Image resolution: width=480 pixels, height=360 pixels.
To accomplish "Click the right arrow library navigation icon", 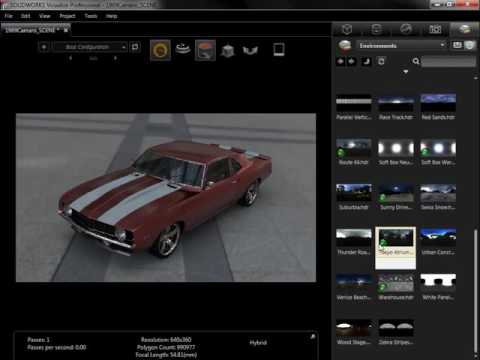I will pos(352,61).
